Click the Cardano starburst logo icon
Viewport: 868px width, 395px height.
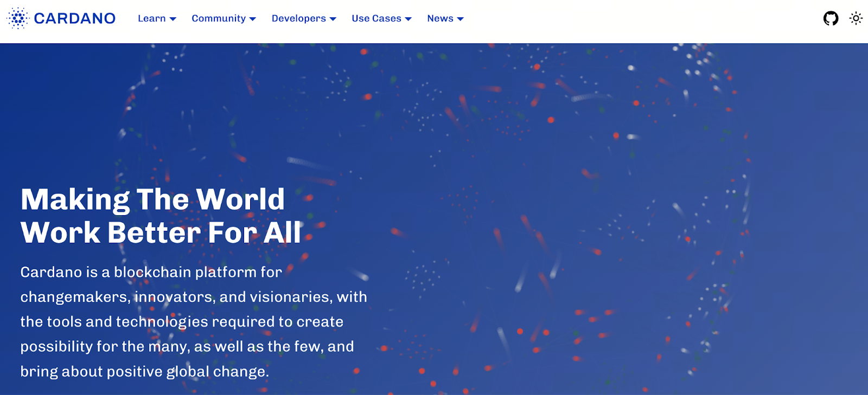17,18
